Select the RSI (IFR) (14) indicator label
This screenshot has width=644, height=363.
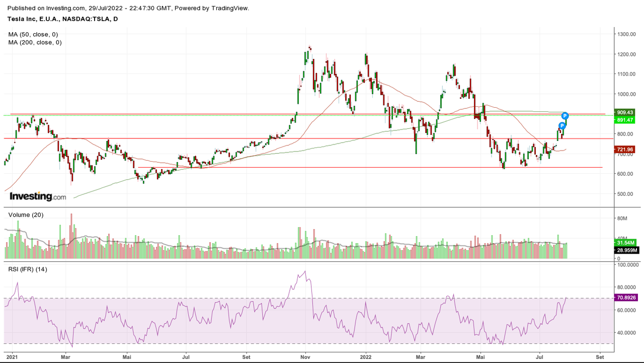tap(28, 269)
